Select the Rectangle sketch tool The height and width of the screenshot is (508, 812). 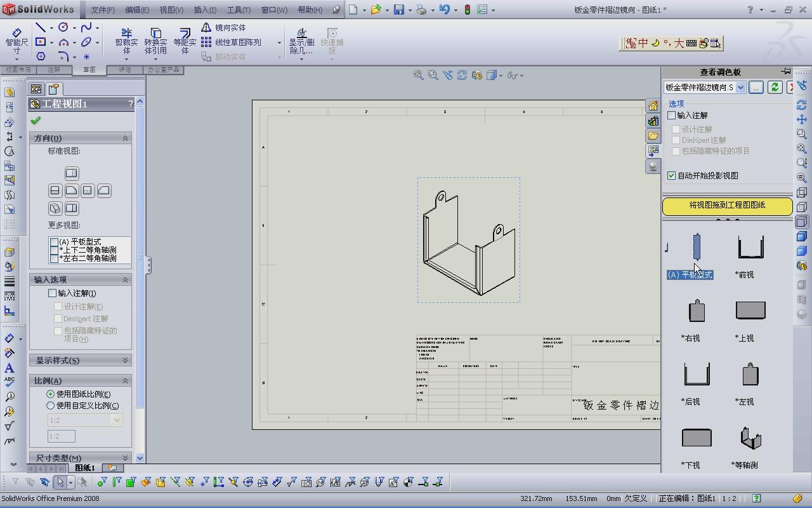coord(40,42)
